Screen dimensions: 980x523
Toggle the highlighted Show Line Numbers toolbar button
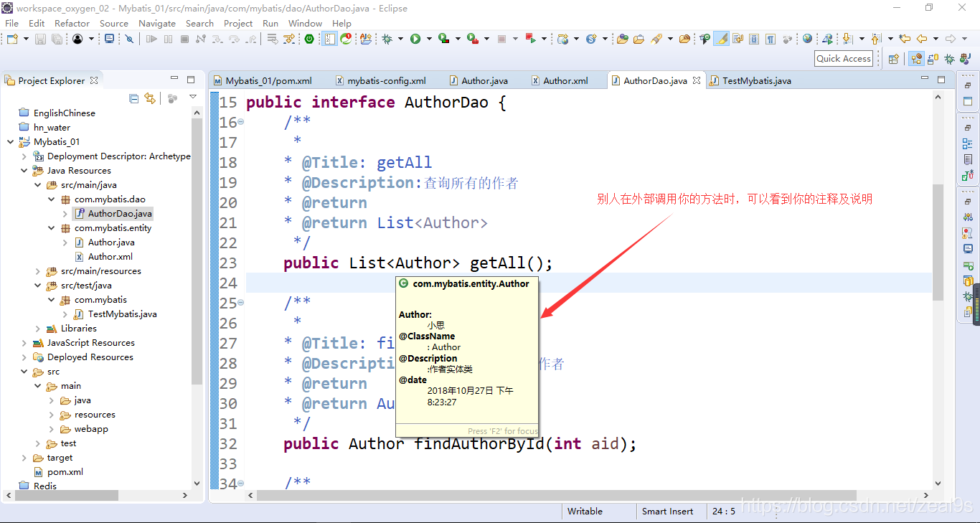(x=329, y=39)
